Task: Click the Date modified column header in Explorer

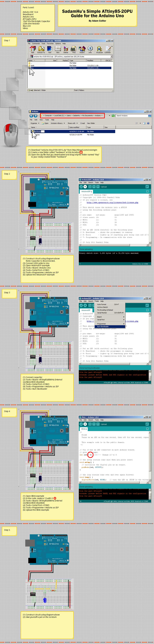Action: point(77,128)
